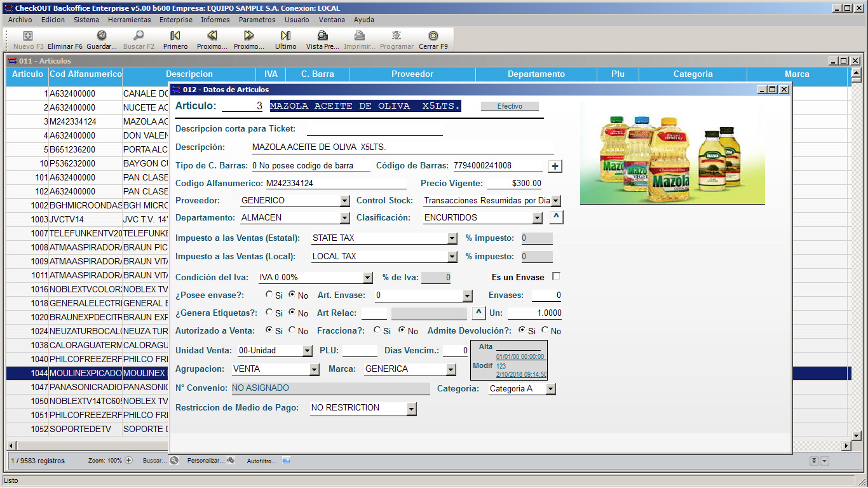Expand the Unidad Venta dropdown
The width and height of the screenshot is (868, 488).
(x=308, y=351)
